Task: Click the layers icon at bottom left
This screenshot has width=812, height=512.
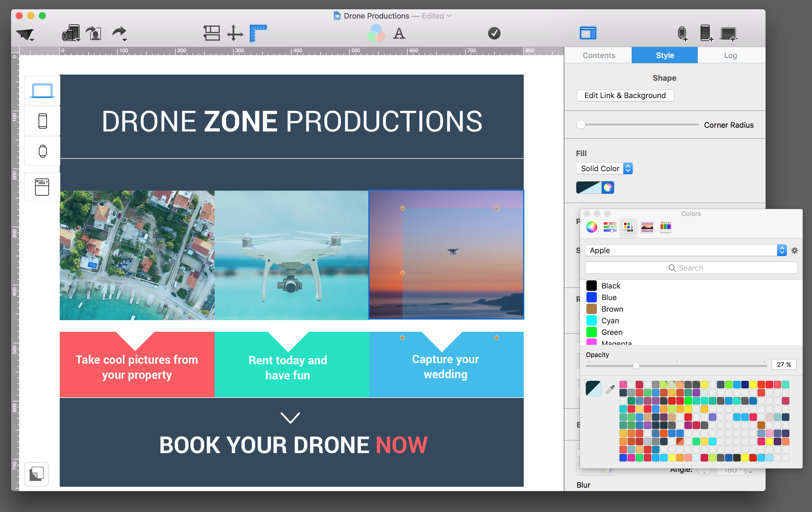Action: click(37, 474)
